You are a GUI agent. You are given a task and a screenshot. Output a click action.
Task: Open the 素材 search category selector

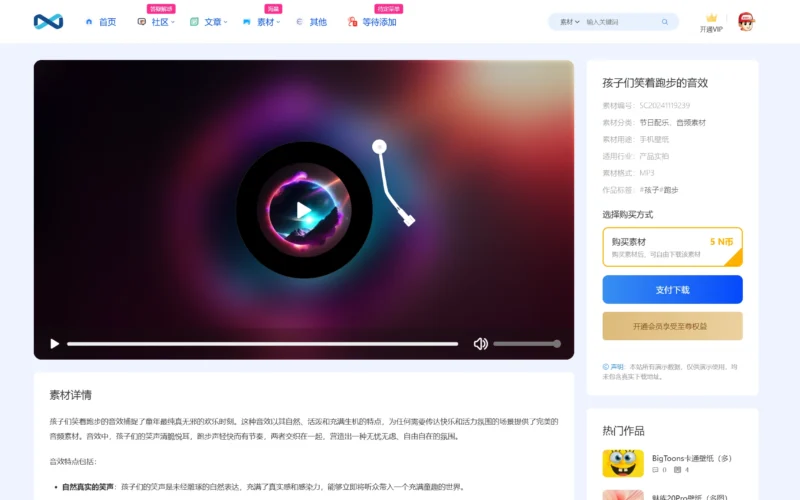[568, 22]
